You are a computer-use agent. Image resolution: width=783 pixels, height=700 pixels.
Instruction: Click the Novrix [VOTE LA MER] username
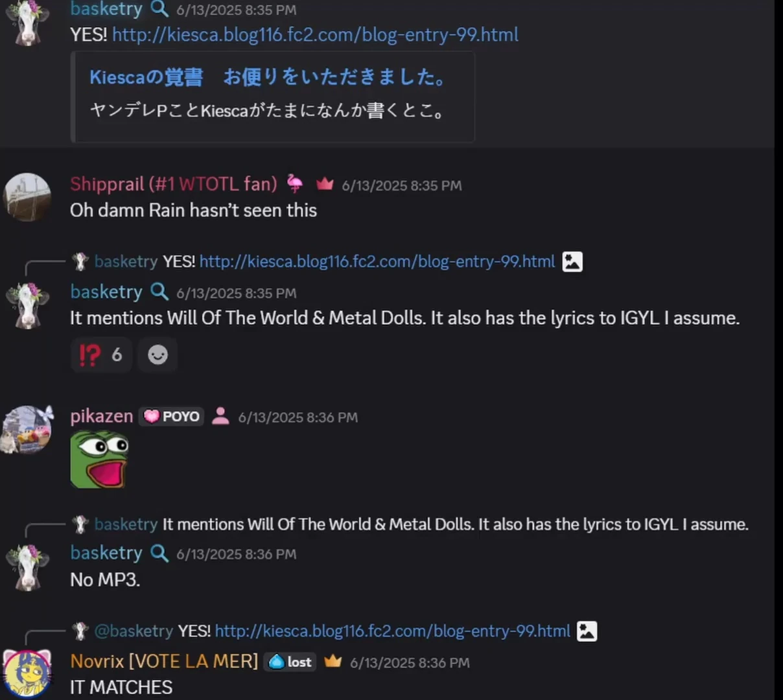click(164, 661)
